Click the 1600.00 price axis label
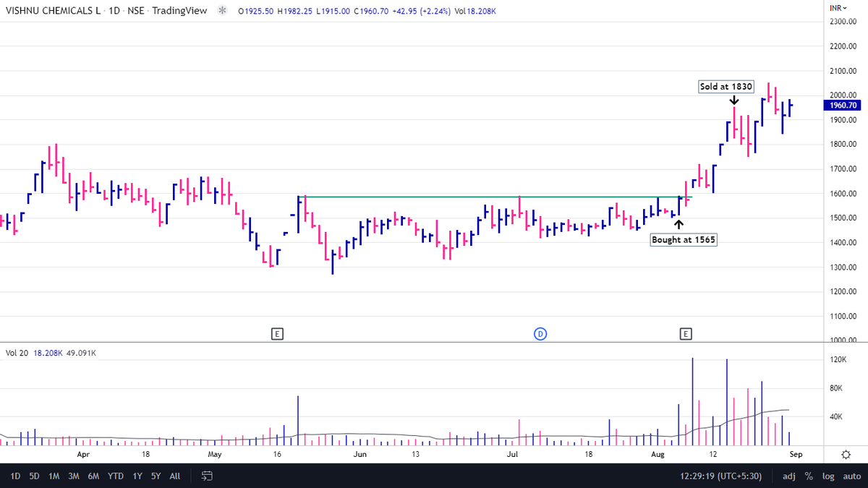This screenshot has width=868, height=488. tap(843, 193)
